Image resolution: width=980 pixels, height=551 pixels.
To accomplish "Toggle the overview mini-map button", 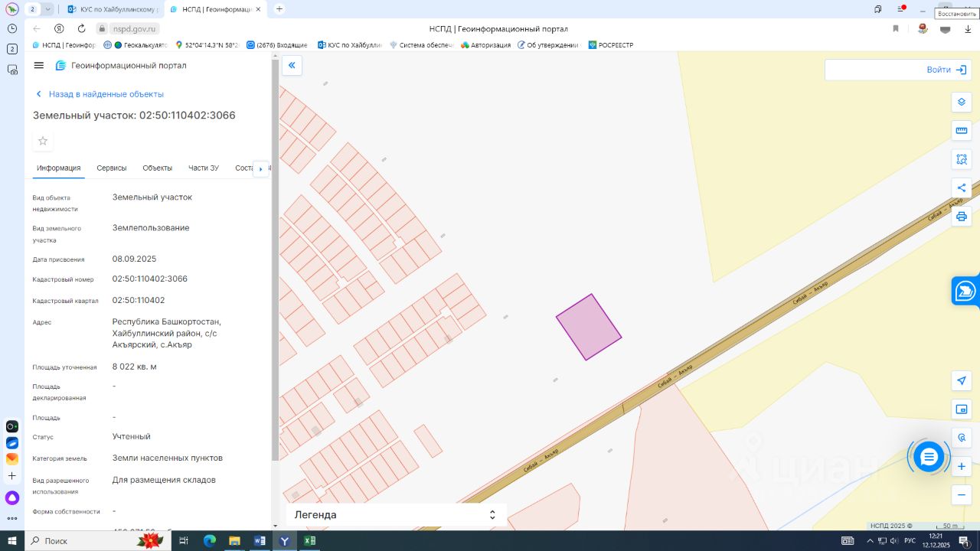I will click(962, 409).
